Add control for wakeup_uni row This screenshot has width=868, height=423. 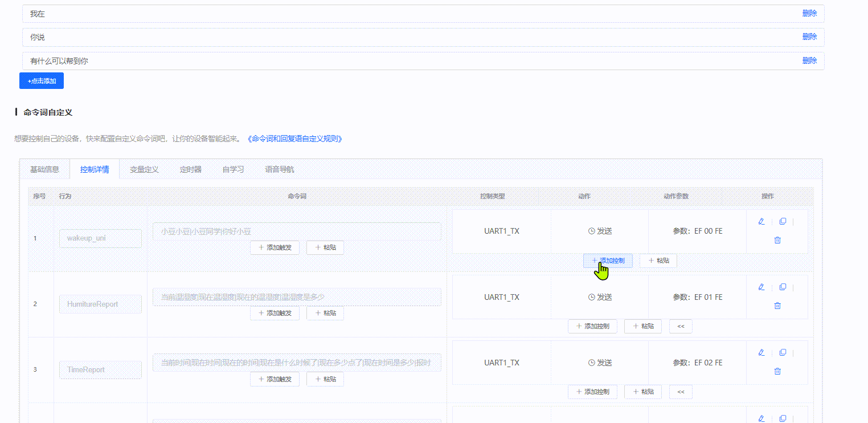click(x=608, y=261)
